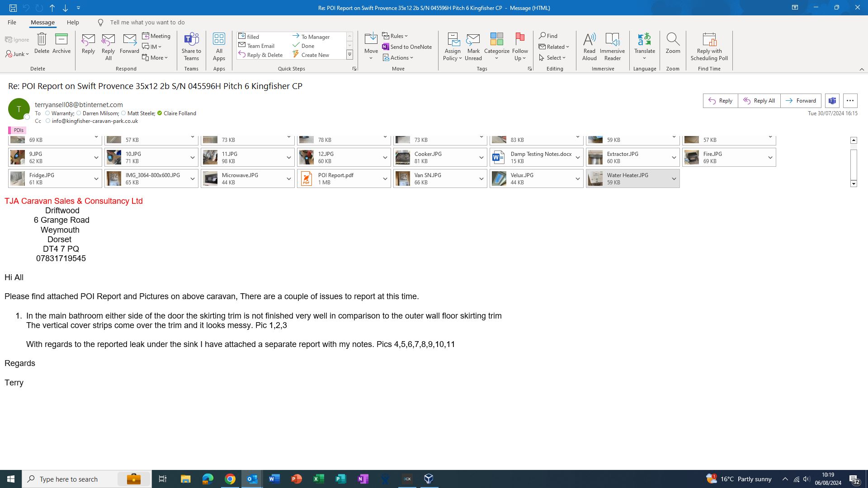Open the File menu tab
The height and width of the screenshot is (488, 868).
click(12, 22)
